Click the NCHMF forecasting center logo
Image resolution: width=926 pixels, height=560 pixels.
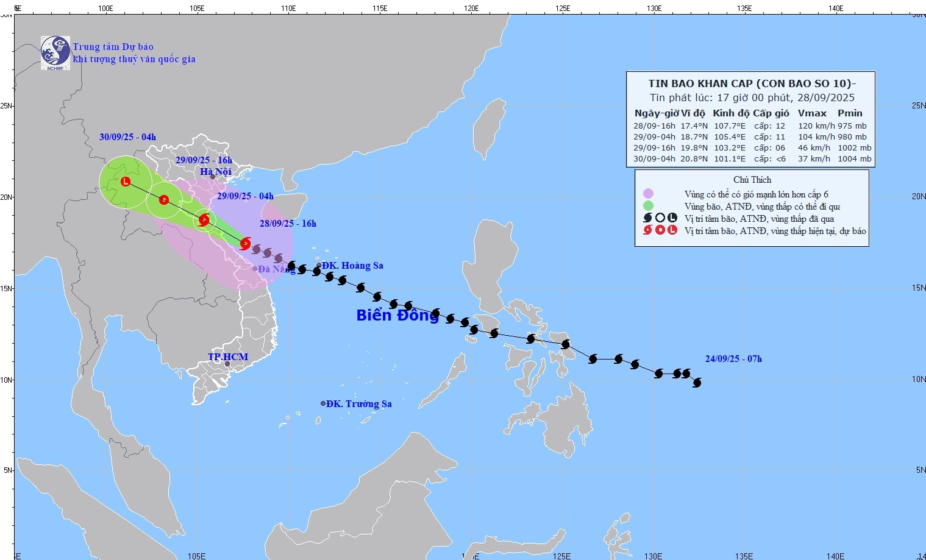pos(55,53)
